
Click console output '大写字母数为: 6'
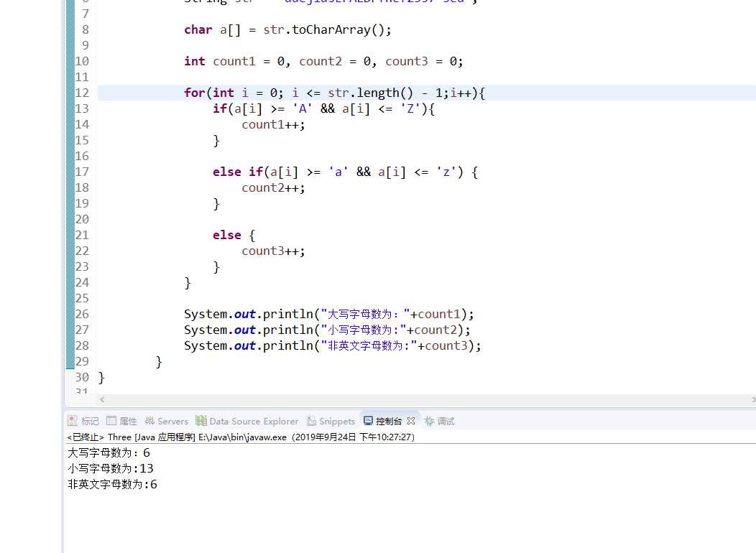[109, 452]
